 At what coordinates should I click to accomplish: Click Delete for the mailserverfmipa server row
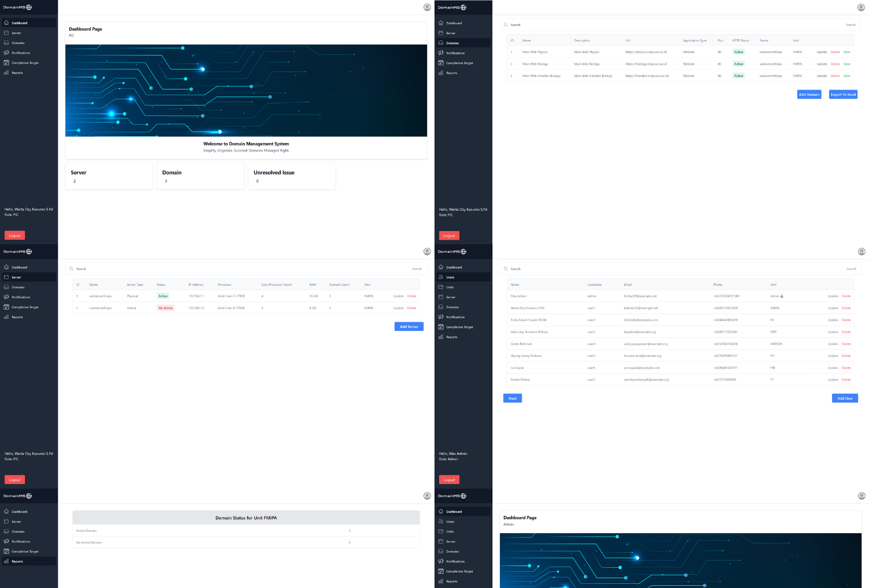pos(411,308)
